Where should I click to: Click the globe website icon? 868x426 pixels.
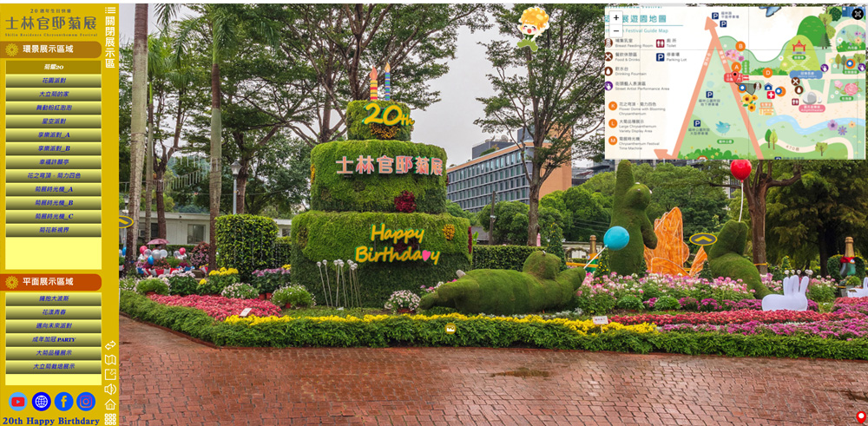(x=41, y=402)
